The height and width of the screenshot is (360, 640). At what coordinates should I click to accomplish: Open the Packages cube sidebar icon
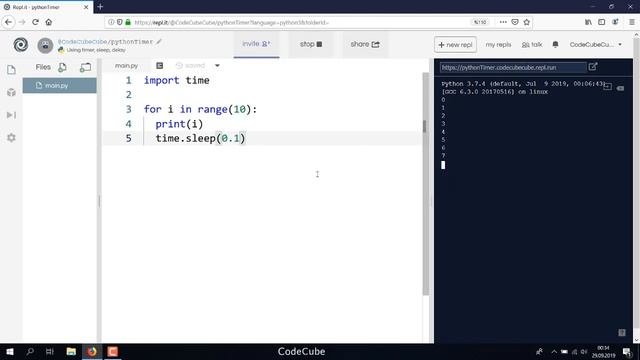pos(11,93)
